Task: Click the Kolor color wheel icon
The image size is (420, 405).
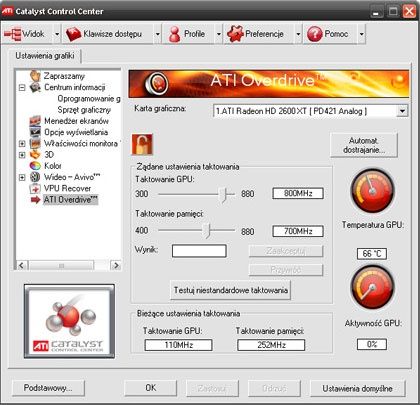Action: [35, 166]
